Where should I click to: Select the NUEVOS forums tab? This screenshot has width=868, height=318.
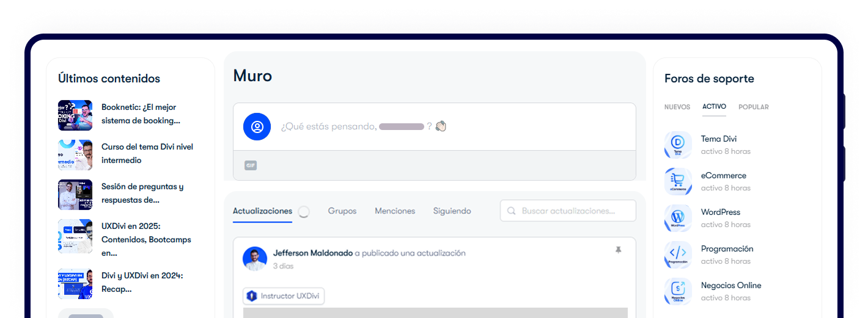677,107
